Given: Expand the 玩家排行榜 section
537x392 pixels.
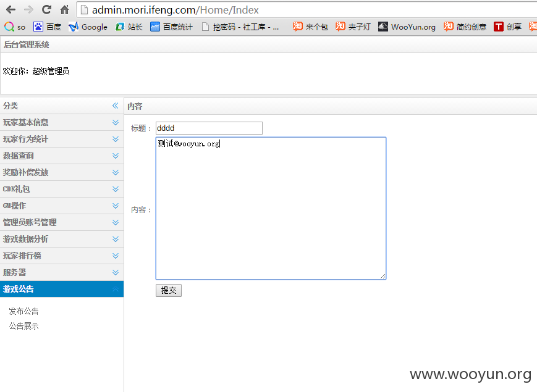Looking at the screenshot, I should click(x=62, y=256).
